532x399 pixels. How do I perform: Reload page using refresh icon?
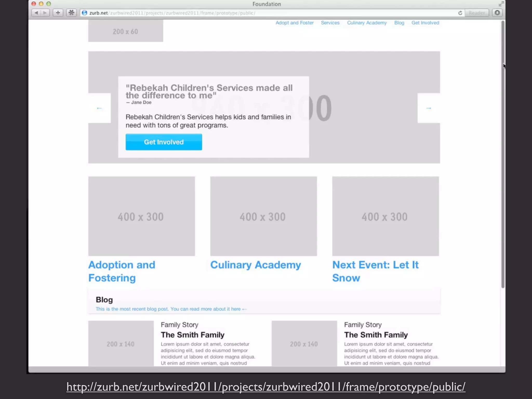460,13
